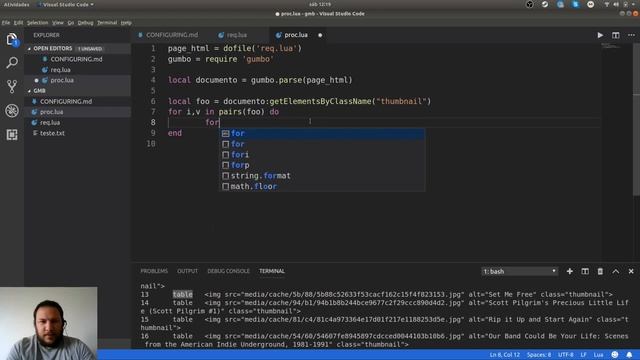The image size is (640, 360).
Task: Place cursor on line 10 in editor
Action: click(x=384, y=144)
